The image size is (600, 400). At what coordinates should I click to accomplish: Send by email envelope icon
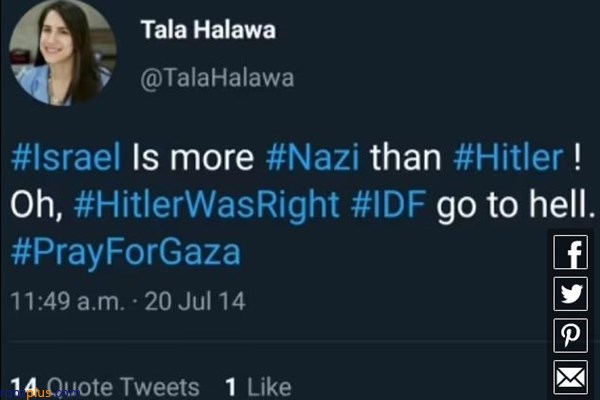pyautogui.click(x=570, y=377)
